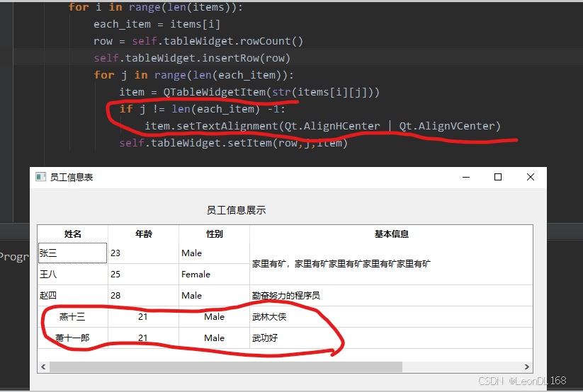Select the age cell 25
The height and width of the screenshot is (392, 583).
pos(144,275)
